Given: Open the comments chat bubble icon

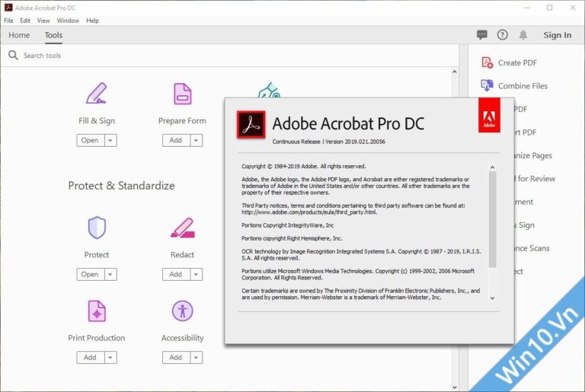Looking at the screenshot, I should coord(481,35).
